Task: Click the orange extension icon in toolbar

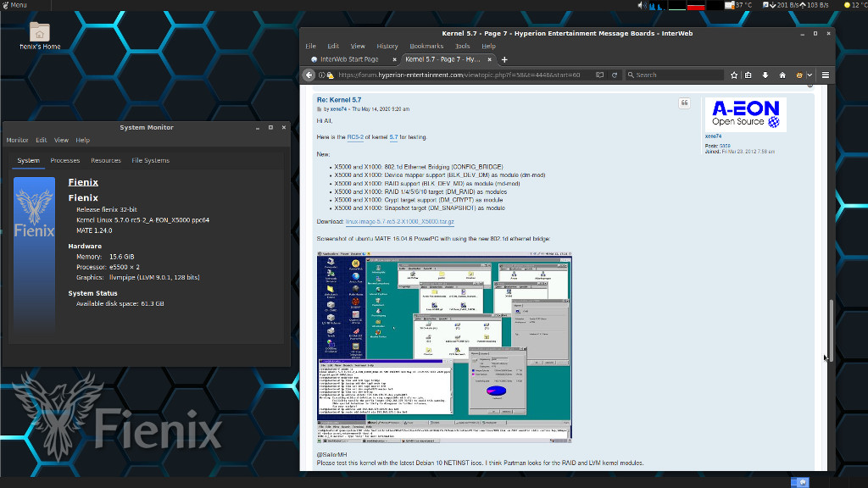Action: point(799,75)
